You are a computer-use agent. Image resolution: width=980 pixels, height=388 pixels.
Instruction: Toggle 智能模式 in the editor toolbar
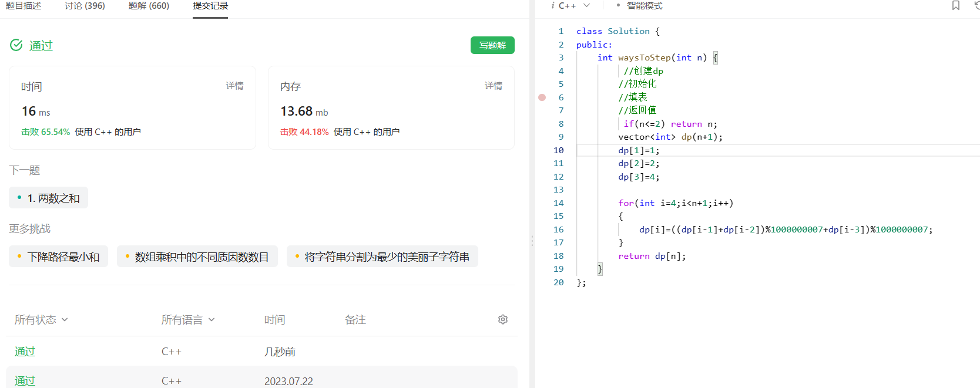point(640,6)
